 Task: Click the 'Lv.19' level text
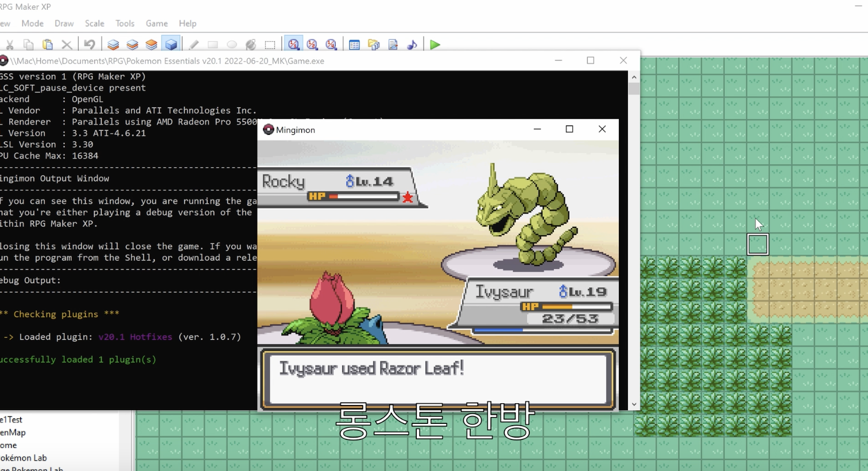click(587, 292)
